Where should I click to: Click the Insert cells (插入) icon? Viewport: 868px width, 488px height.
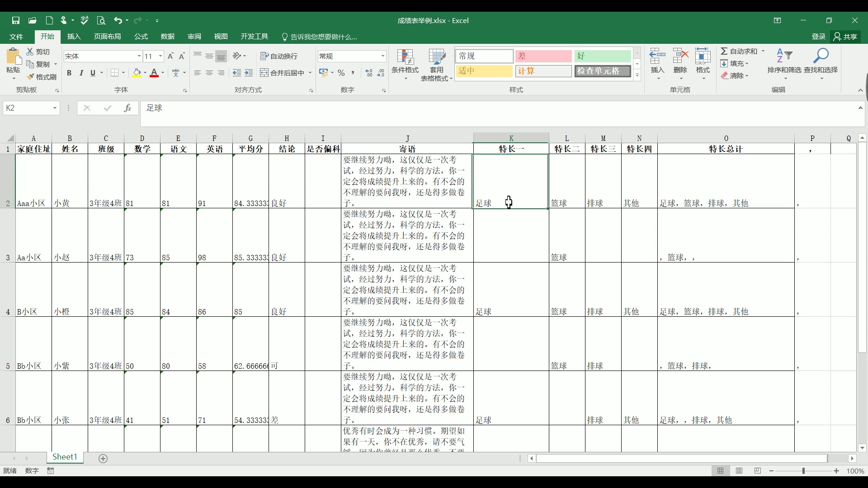pyautogui.click(x=657, y=56)
